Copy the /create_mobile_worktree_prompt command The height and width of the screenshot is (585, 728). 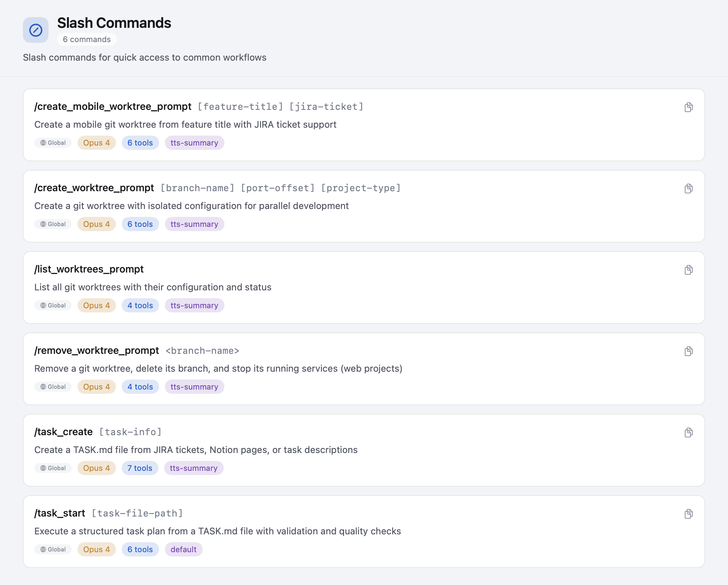click(x=688, y=107)
